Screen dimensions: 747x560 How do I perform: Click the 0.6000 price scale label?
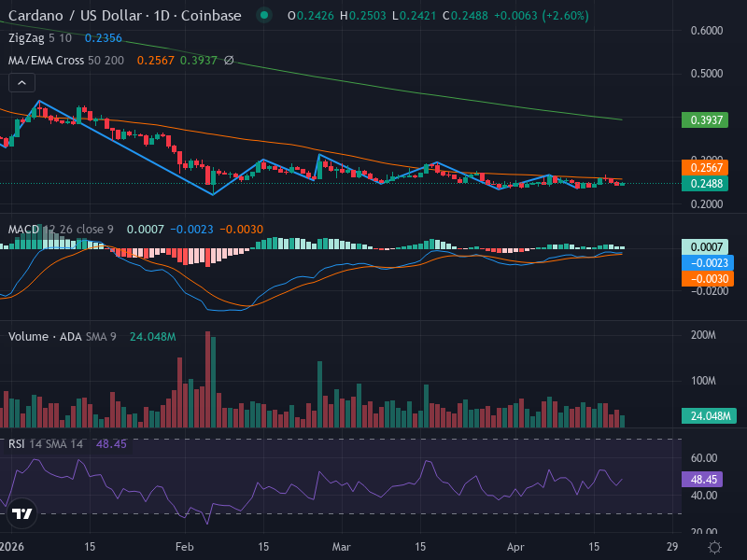pyautogui.click(x=707, y=31)
